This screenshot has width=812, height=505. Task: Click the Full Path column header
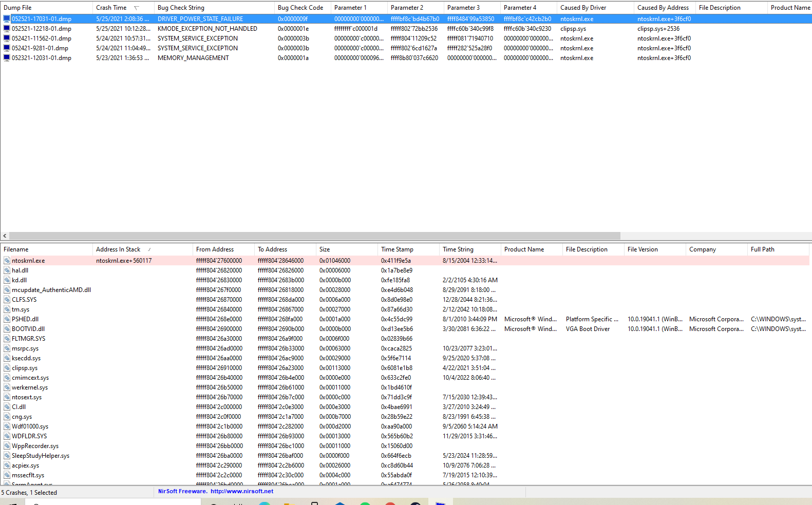point(778,249)
